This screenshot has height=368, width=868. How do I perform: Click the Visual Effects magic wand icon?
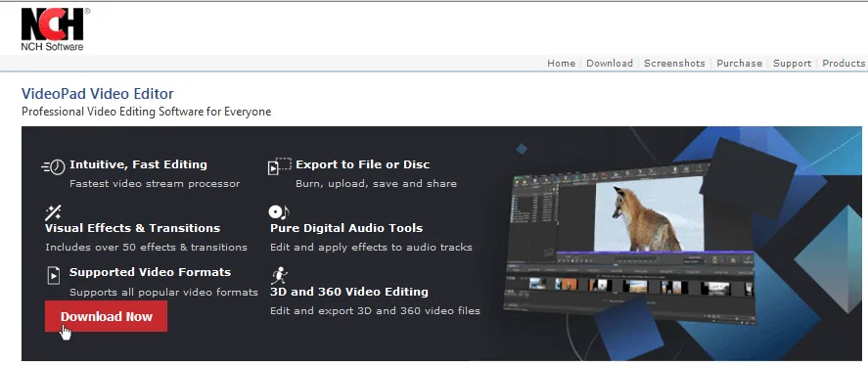[53, 212]
